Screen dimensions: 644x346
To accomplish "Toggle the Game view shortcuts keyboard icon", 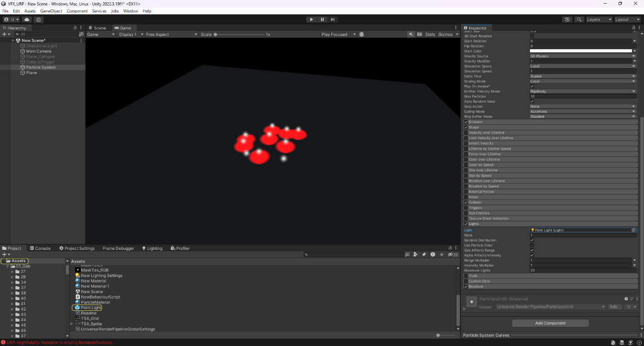I will pos(419,35).
